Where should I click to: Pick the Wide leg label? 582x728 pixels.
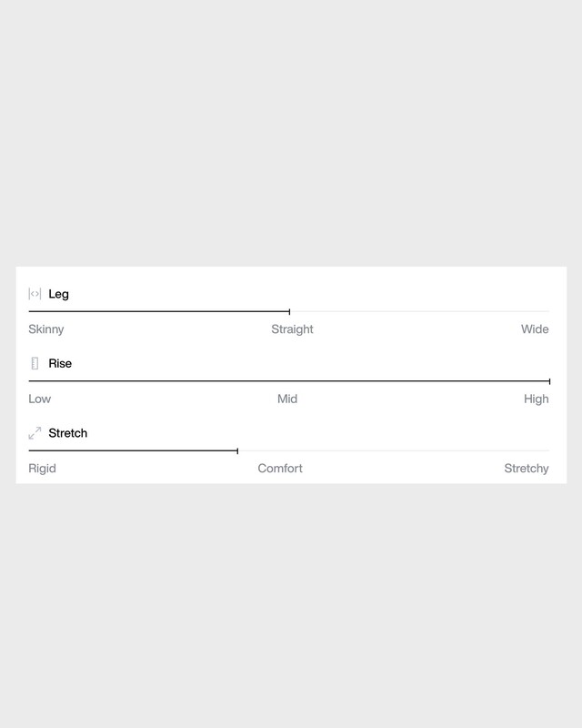[x=535, y=329]
